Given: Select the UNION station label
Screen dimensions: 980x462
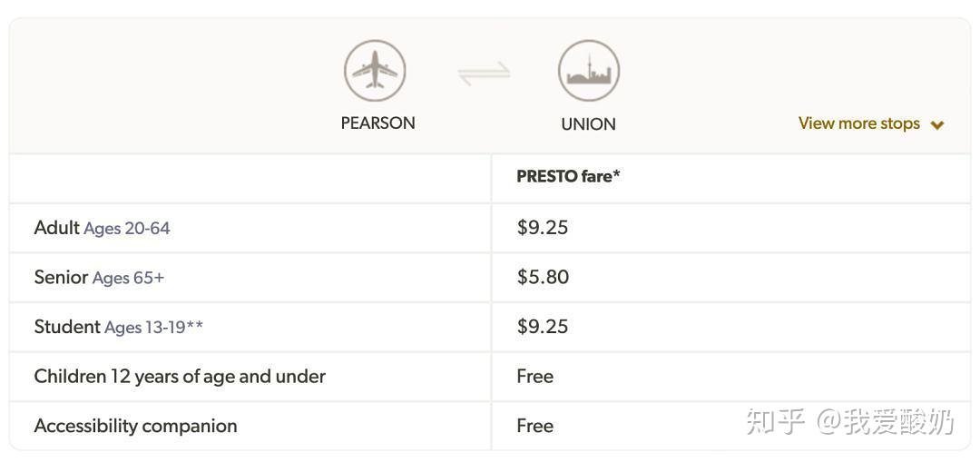Looking at the screenshot, I should coord(588,123).
